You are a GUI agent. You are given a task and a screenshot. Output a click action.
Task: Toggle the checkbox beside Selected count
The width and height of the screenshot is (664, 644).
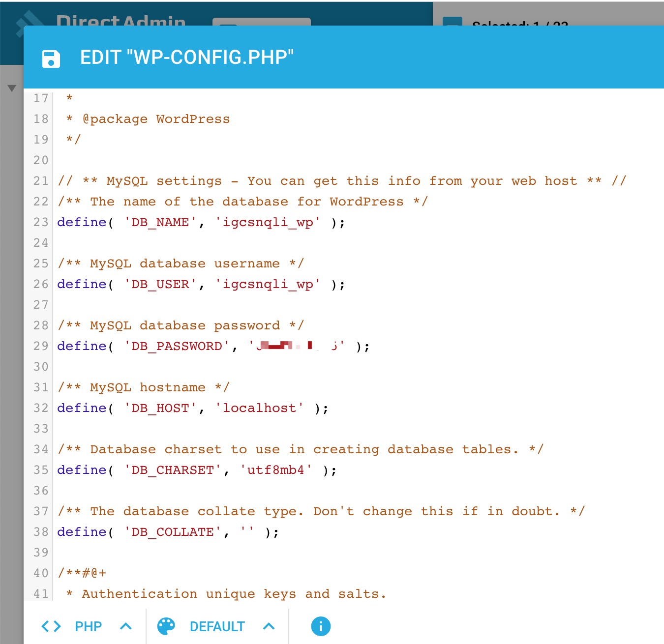click(452, 22)
